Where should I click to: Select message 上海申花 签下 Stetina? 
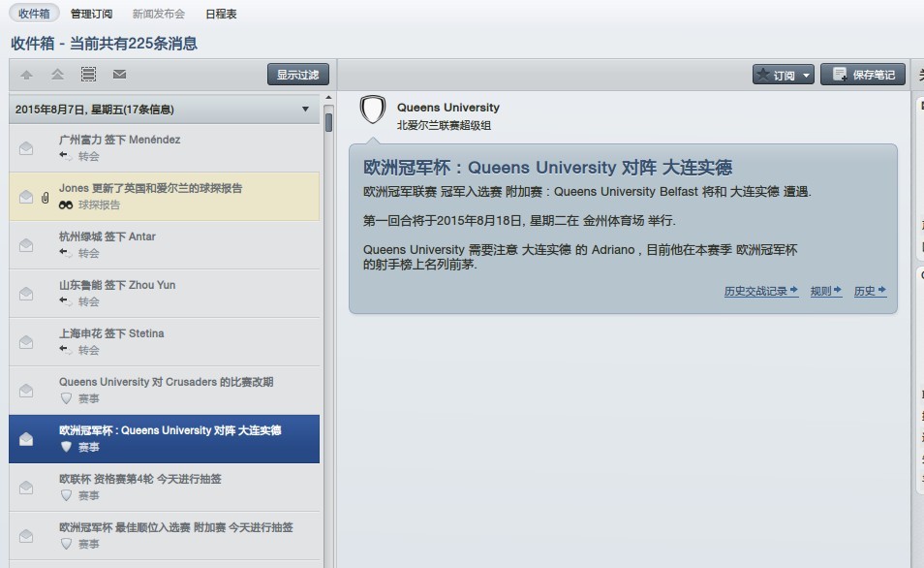point(165,342)
